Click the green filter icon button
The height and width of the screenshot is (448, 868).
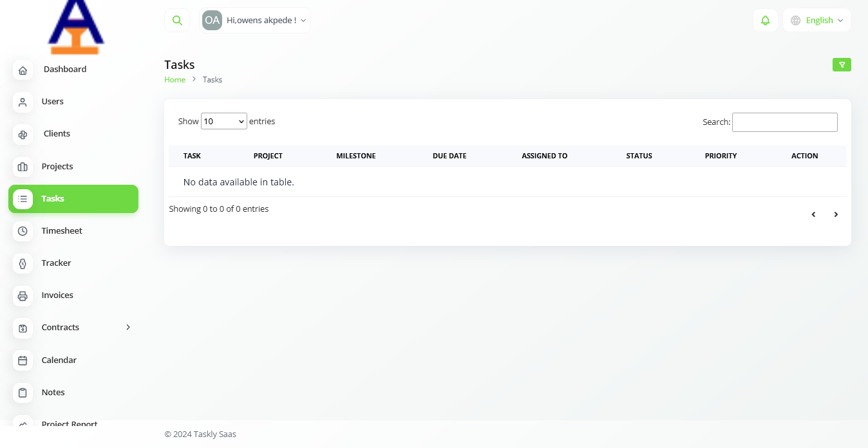(842, 64)
